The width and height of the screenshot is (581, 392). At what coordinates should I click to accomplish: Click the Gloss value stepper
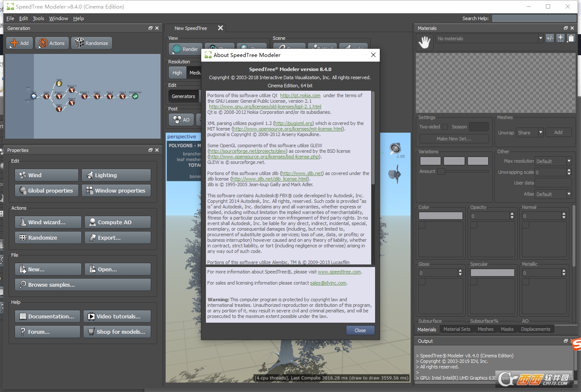460,273
